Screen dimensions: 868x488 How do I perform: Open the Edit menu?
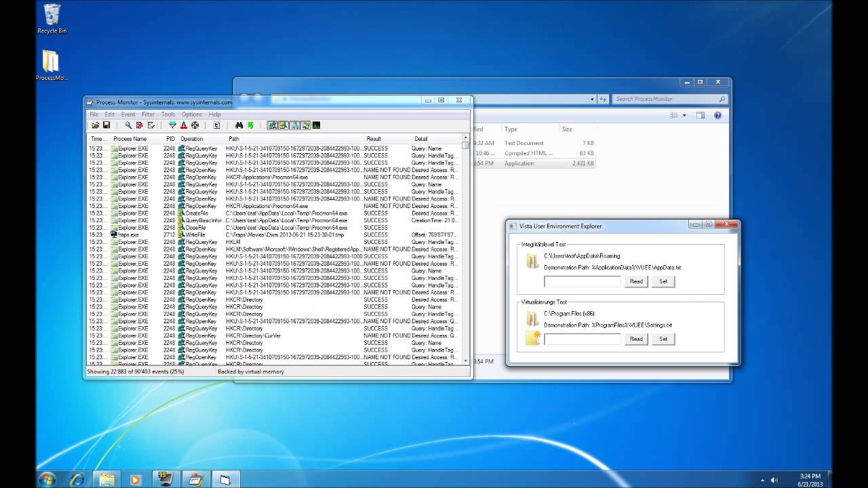(109, 115)
